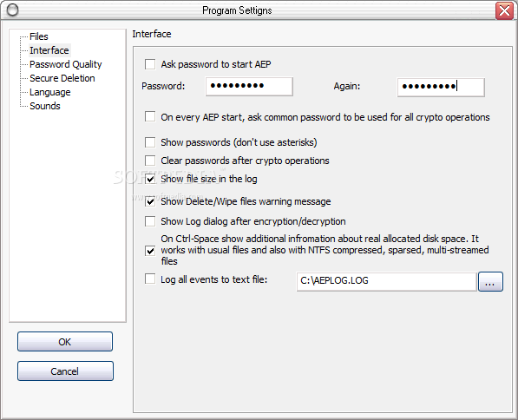Click the AEPLOG.LOG path text field

coord(386,281)
